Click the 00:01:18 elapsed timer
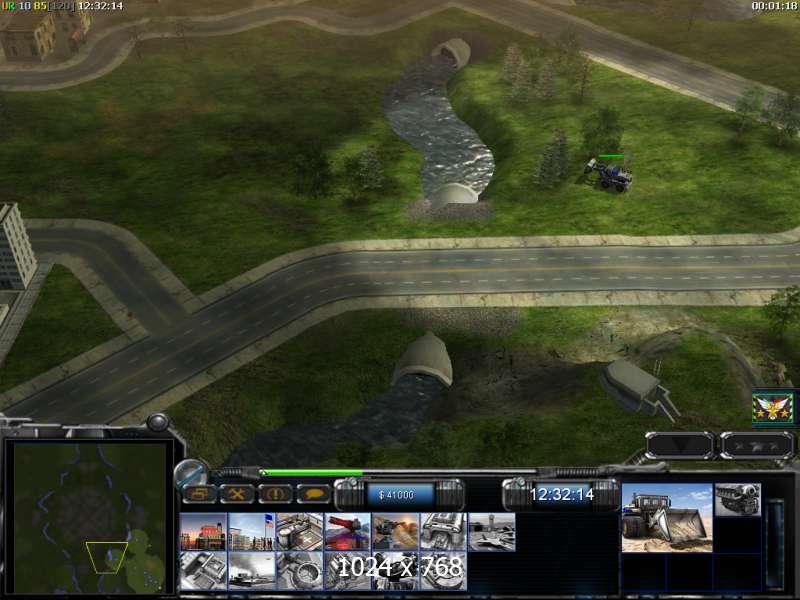800x600 pixels. coord(774,6)
